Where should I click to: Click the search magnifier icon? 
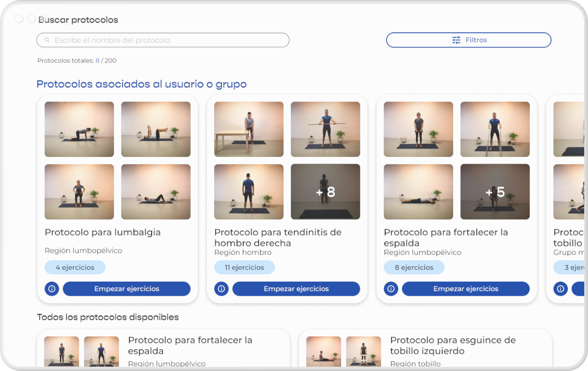coord(47,40)
